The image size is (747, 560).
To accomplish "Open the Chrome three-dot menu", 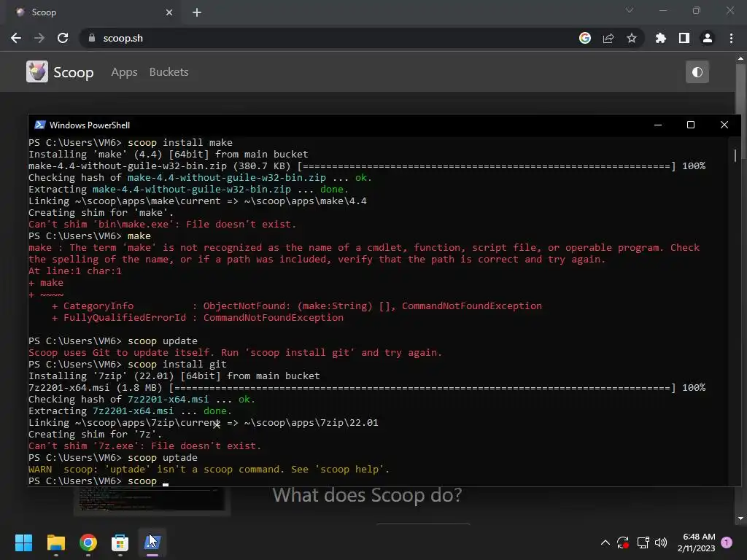I will click(x=731, y=38).
